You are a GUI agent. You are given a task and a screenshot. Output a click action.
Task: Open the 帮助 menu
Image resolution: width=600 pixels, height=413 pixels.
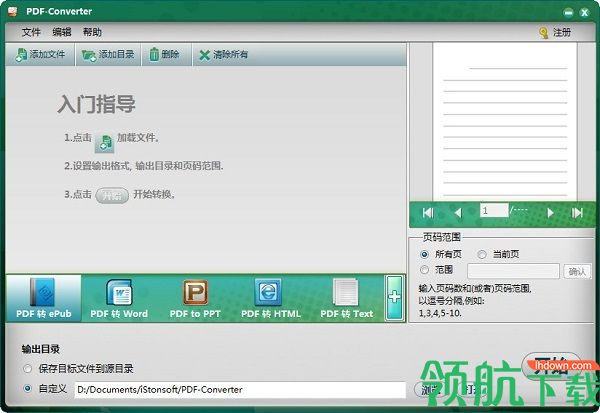(x=92, y=32)
